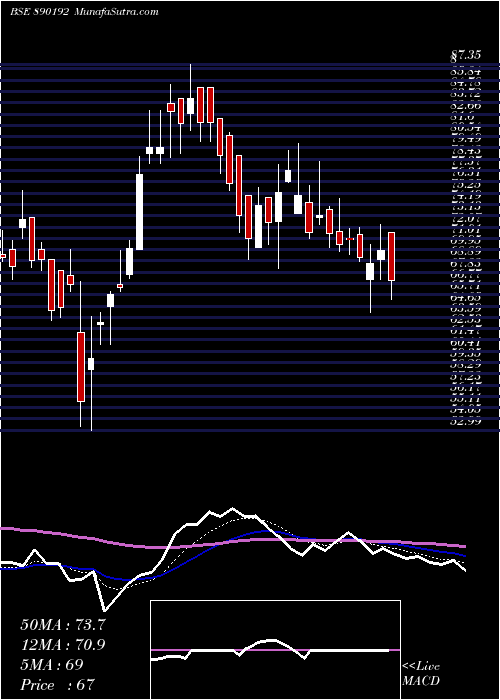Viewport: 500px width, 700px height.
Task: Click the 87.35 top price axis label
Action: click(x=466, y=55)
